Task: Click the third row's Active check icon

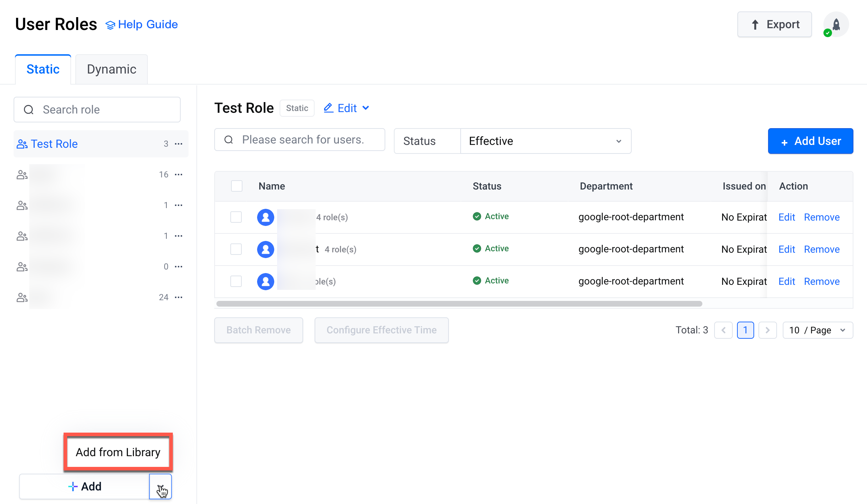Action: 477,281
